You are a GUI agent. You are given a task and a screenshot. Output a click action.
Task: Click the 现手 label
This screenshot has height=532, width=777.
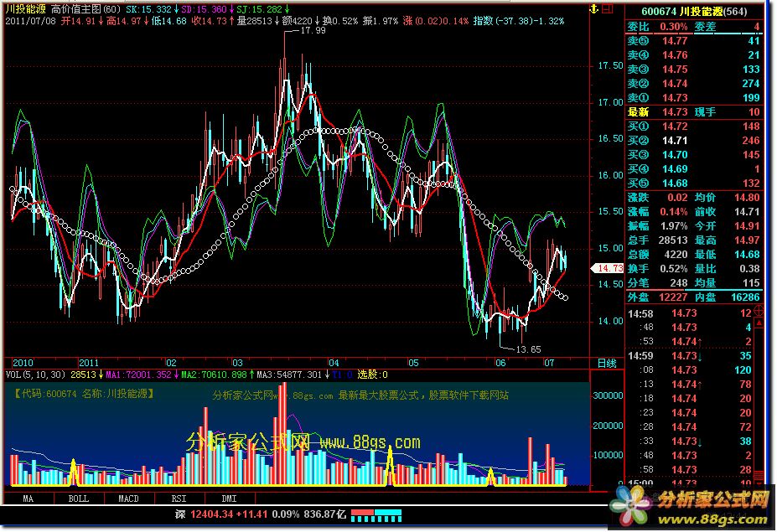pyautogui.click(x=705, y=112)
